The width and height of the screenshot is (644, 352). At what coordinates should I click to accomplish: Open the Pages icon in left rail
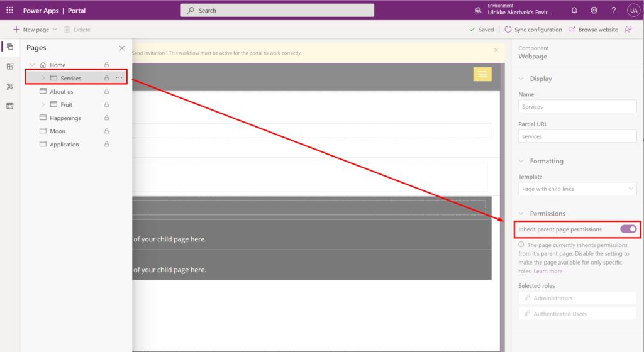[x=10, y=47]
